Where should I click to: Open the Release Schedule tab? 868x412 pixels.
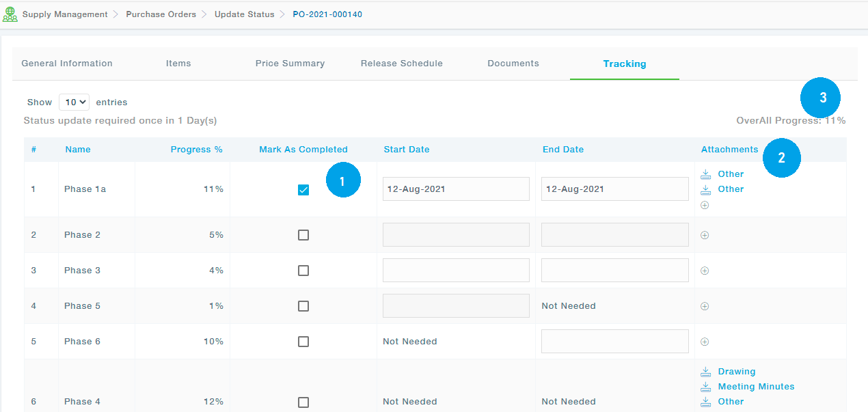click(401, 64)
